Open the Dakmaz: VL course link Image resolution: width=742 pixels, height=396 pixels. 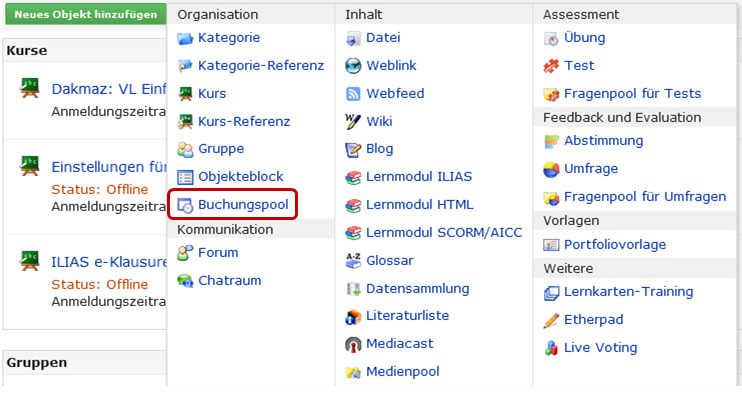pyautogui.click(x=109, y=88)
